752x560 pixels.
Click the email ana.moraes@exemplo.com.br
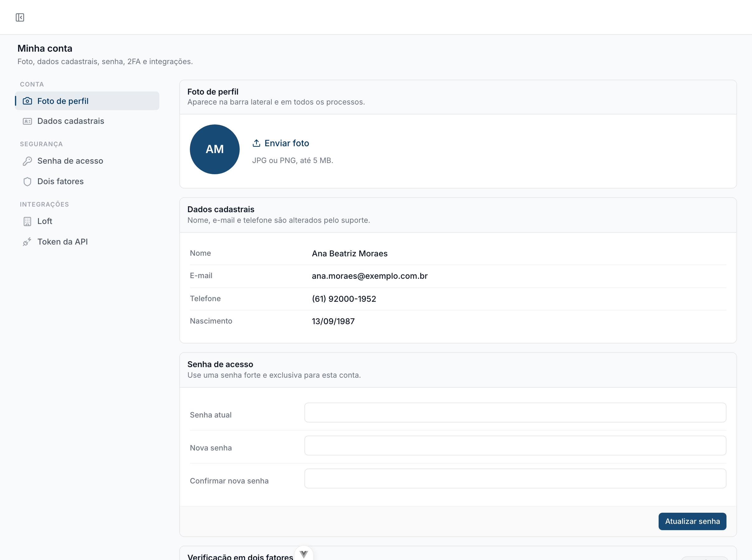tap(369, 276)
